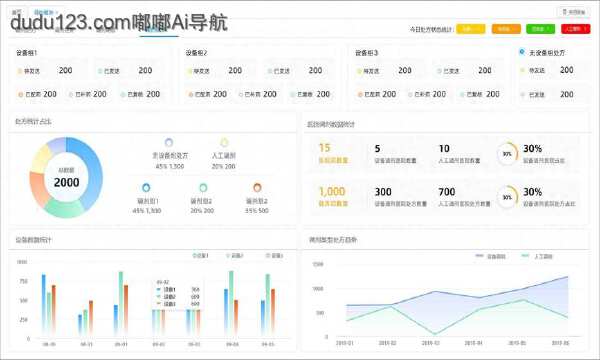Click the red status button in header
The width and height of the screenshot is (600, 360).
576,29
